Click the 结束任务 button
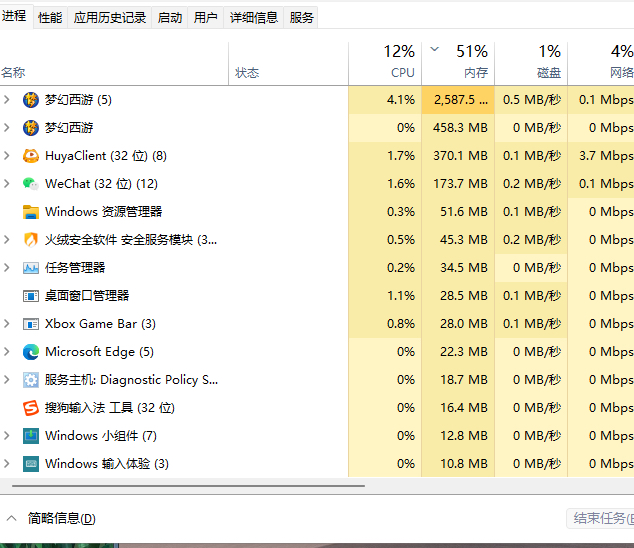The image size is (634, 548). tap(601, 518)
